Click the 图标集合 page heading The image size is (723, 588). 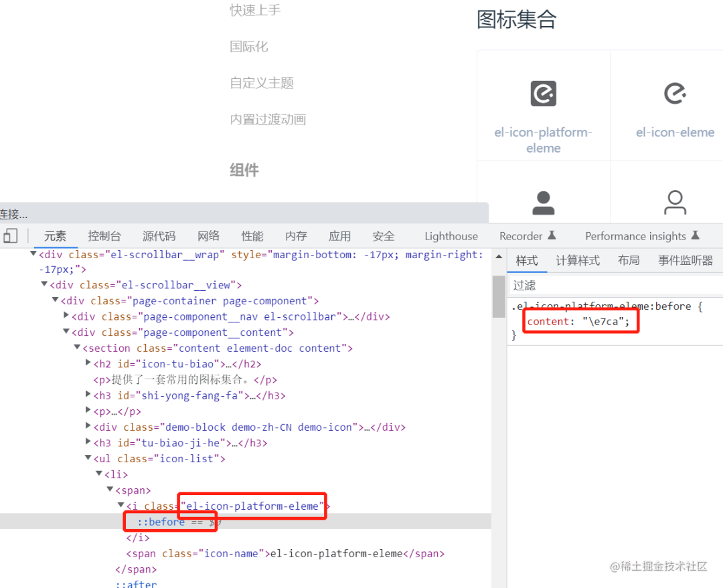pos(516,20)
